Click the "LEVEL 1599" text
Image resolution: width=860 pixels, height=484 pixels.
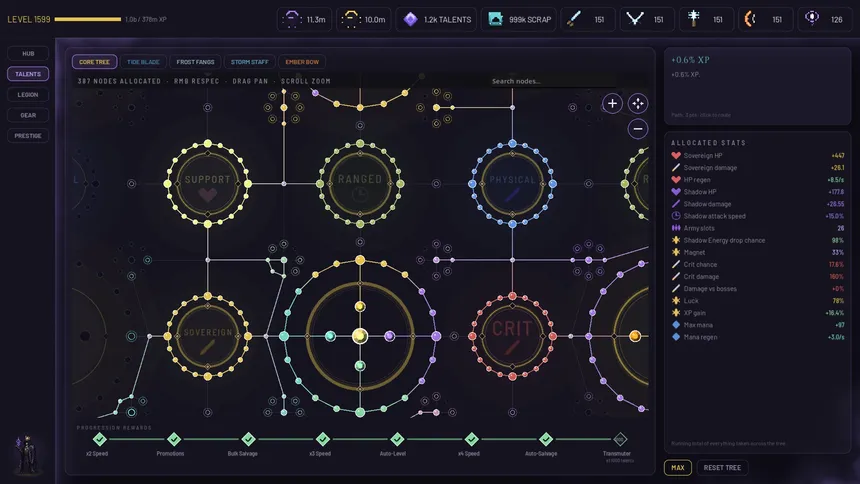point(29,19)
